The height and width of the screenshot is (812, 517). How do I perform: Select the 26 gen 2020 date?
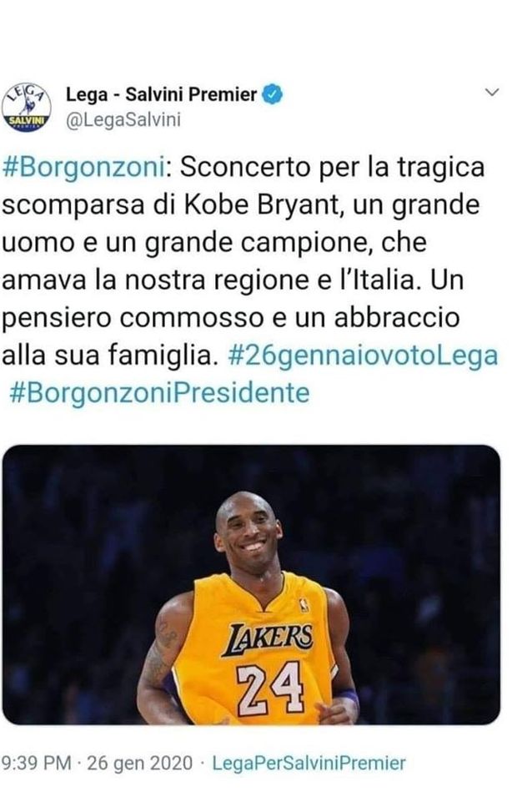pos(140,763)
